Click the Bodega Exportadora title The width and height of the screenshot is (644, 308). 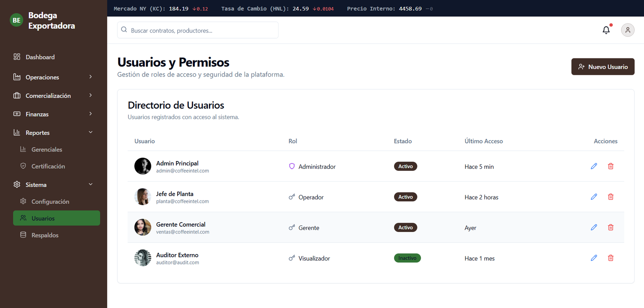pos(52,21)
